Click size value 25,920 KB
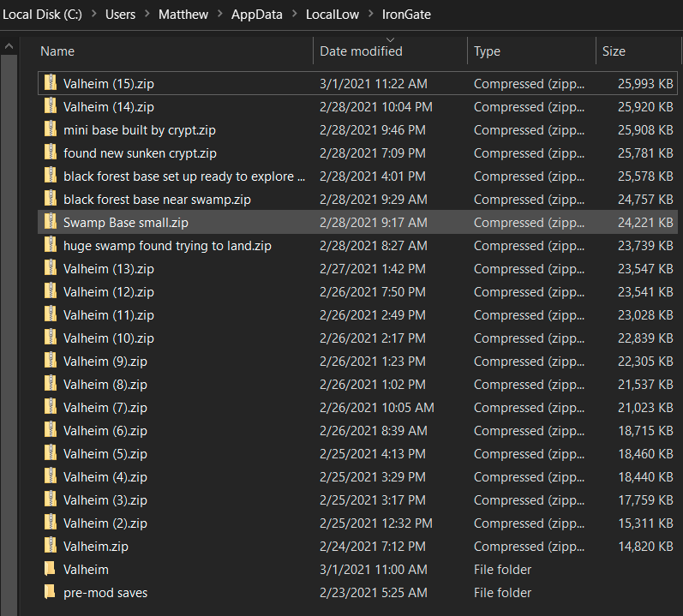Image resolution: width=683 pixels, height=616 pixels. 645,106
